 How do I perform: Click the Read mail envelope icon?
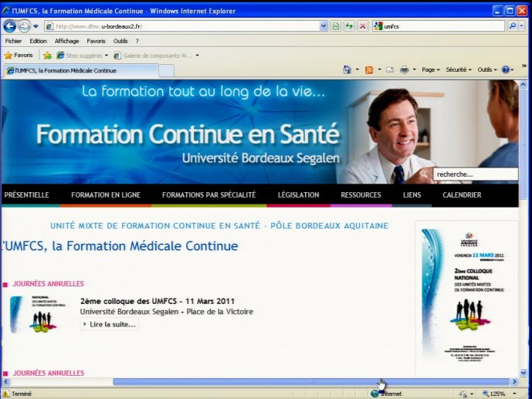pyautogui.click(x=390, y=69)
